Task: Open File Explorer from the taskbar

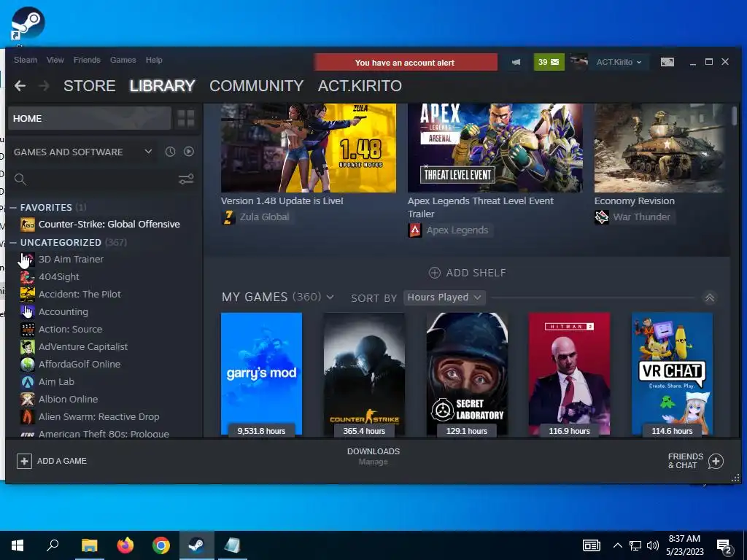Action: (x=89, y=545)
